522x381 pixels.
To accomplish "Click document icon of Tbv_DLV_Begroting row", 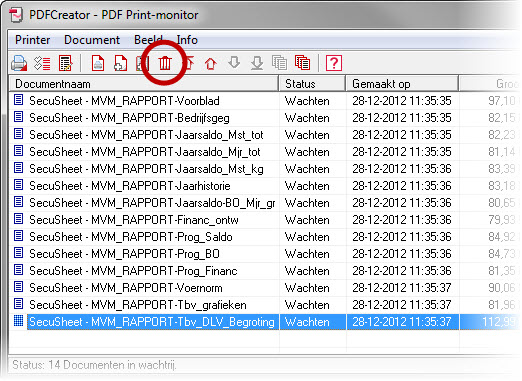I will pyautogui.click(x=19, y=321).
